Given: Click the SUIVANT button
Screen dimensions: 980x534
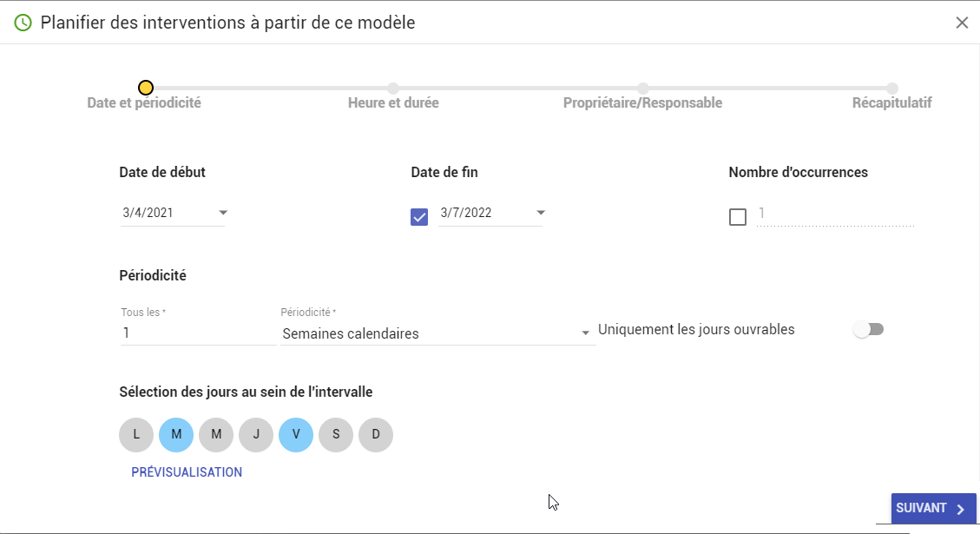Looking at the screenshot, I should (934, 508).
